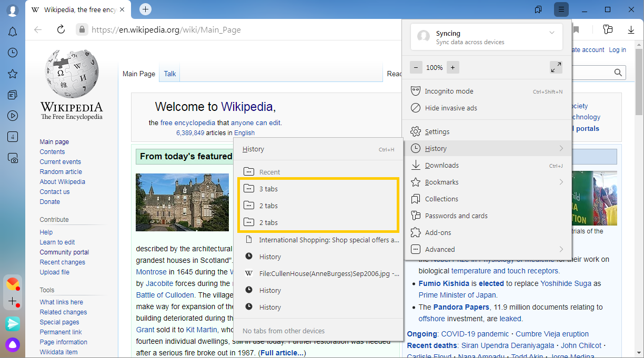644x358 pixels.
Task: Open the Contents sidebar link
Action: tap(52, 152)
